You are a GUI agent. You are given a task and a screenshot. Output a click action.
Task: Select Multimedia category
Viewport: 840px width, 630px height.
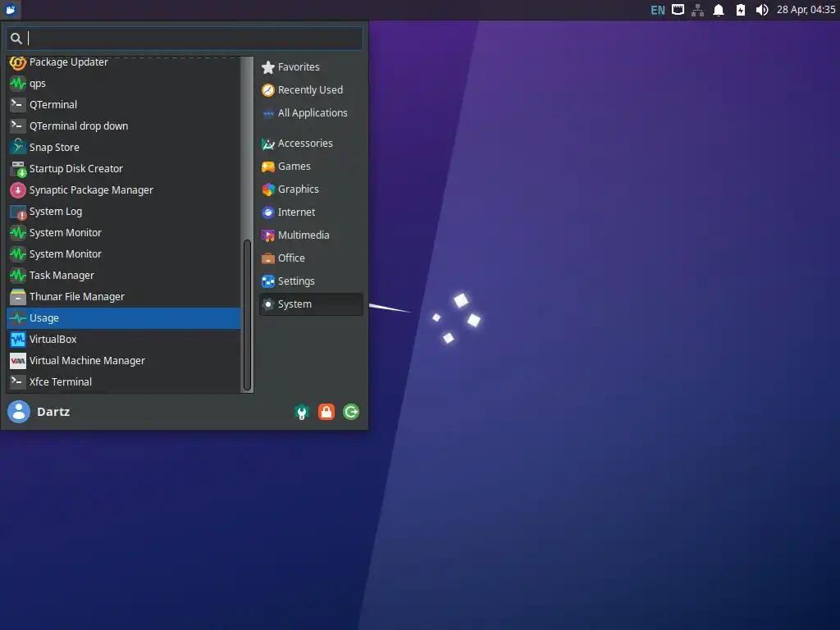pyautogui.click(x=311, y=235)
